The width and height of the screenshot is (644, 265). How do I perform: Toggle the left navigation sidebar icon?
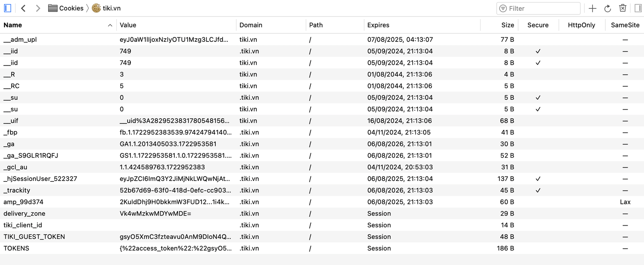click(7, 8)
